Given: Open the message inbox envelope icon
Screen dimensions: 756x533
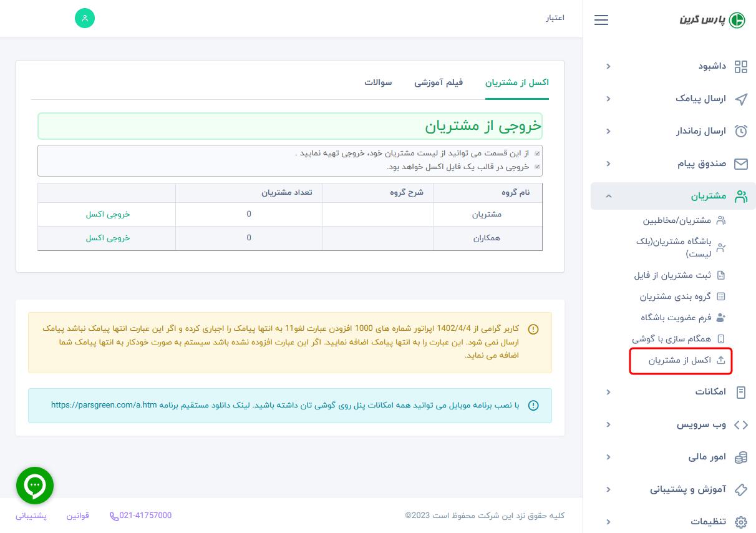Looking at the screenshot, I should pos(740,164).
